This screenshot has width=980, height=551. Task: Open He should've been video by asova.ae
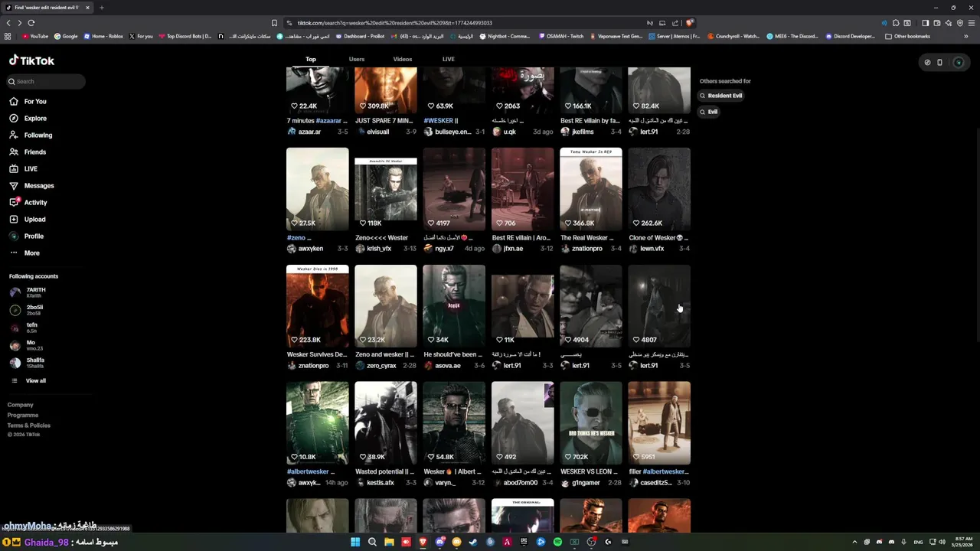click(454, 306)
